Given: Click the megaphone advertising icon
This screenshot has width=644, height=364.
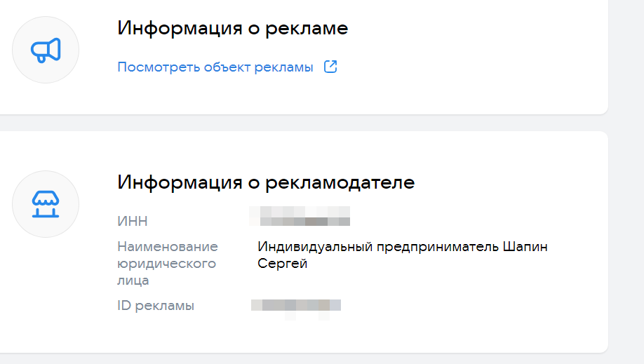Looking at the screenshot, I should pyautogui.click(x=46, y=50).
